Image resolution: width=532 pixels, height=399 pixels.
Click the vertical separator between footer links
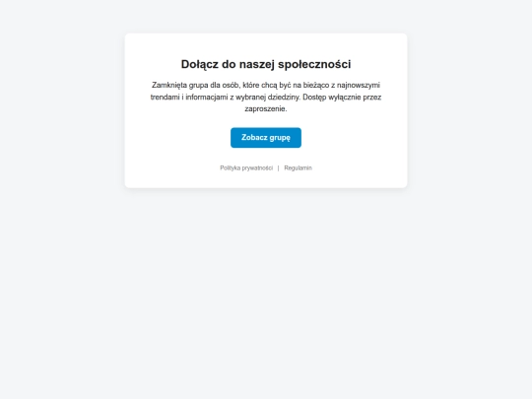pos(279,167)
